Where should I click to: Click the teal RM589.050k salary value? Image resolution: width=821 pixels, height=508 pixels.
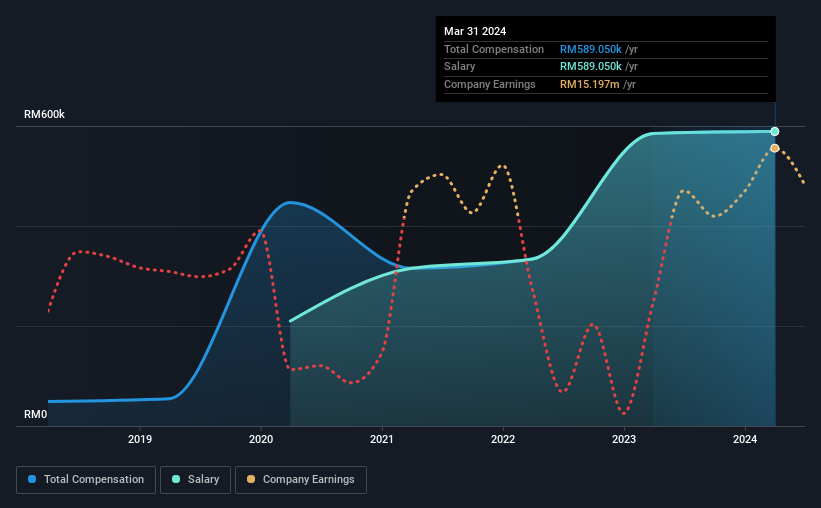click(x=591, y=67)
